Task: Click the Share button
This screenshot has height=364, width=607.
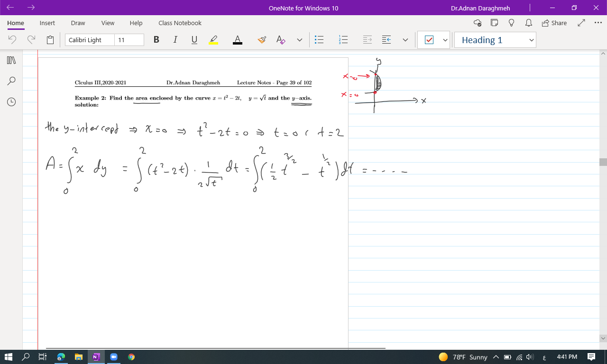Action: tap(554, 23)
